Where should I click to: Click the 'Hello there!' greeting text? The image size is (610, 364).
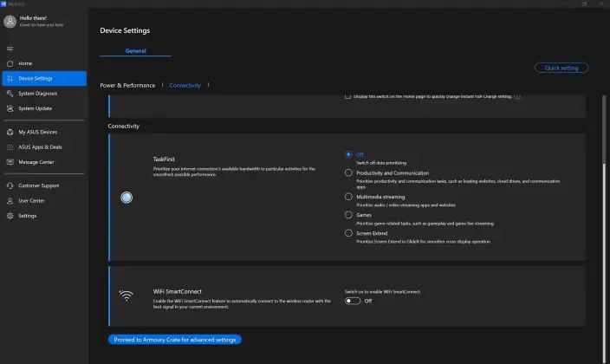(33, 18)
